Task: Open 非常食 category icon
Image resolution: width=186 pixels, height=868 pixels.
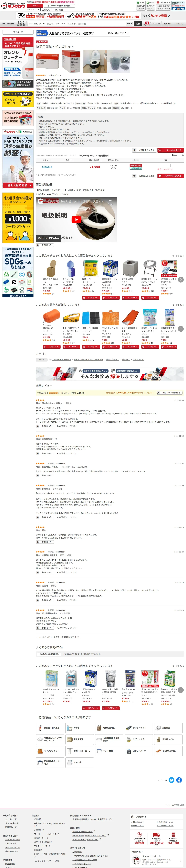Action: pyautogui.click(x=79, y=728)
